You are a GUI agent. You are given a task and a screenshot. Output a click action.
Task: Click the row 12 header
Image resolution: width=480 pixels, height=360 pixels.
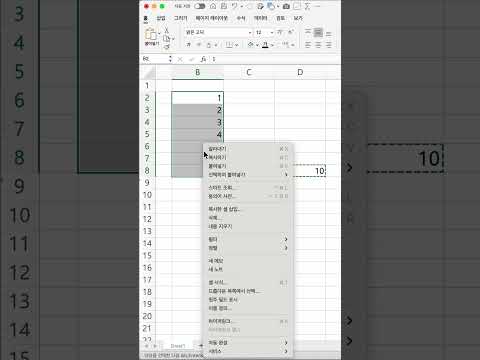147,219
